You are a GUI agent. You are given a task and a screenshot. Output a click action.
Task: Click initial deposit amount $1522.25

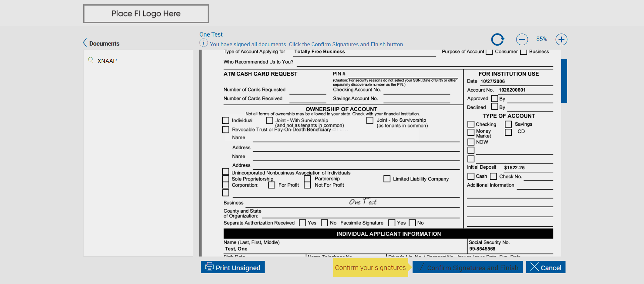(514, 168)
